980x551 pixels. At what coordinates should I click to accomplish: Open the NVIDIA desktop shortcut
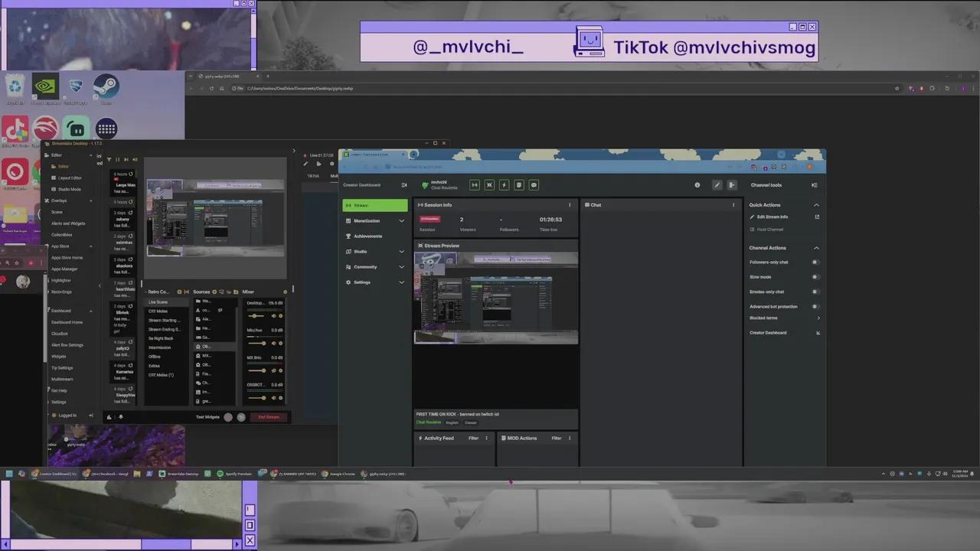tap(45, 87)
